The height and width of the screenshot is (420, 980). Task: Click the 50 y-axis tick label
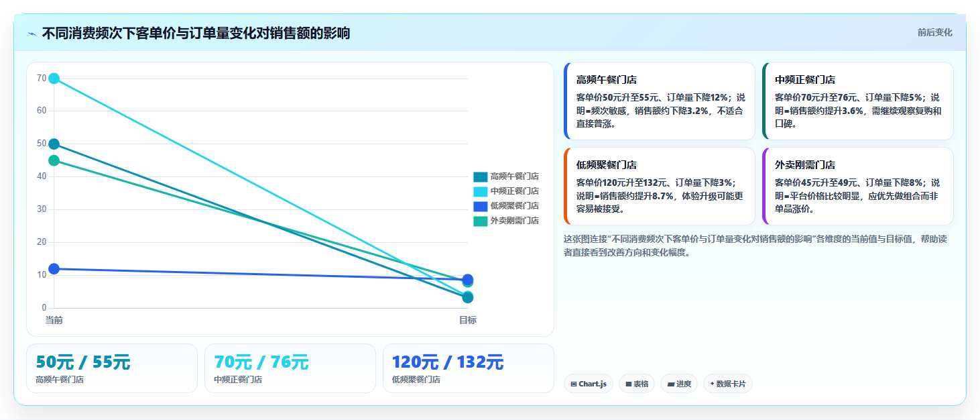pos(42,144)
